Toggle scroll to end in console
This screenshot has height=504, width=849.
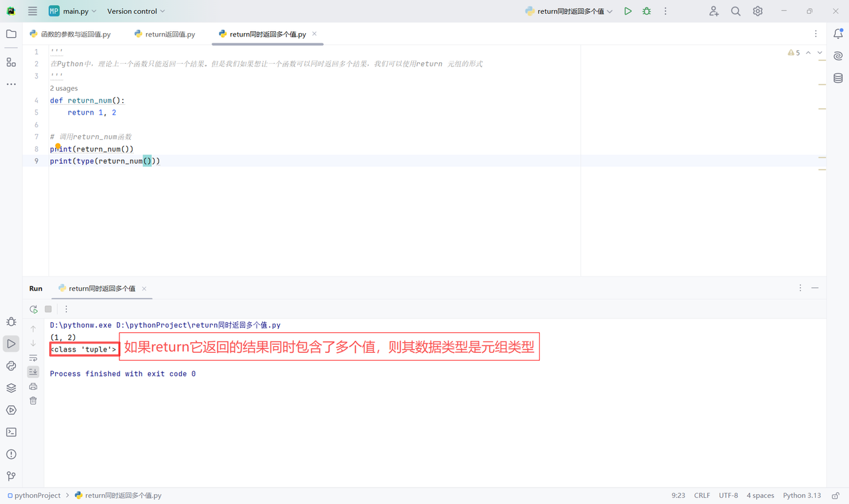pos(33,372)
